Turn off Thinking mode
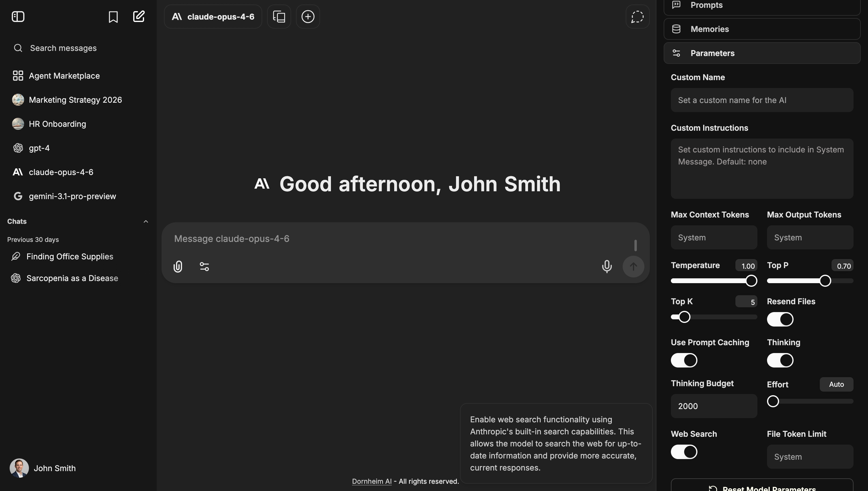Image resolution: width=868 pixels, height=491 pixels. point(780,360)
